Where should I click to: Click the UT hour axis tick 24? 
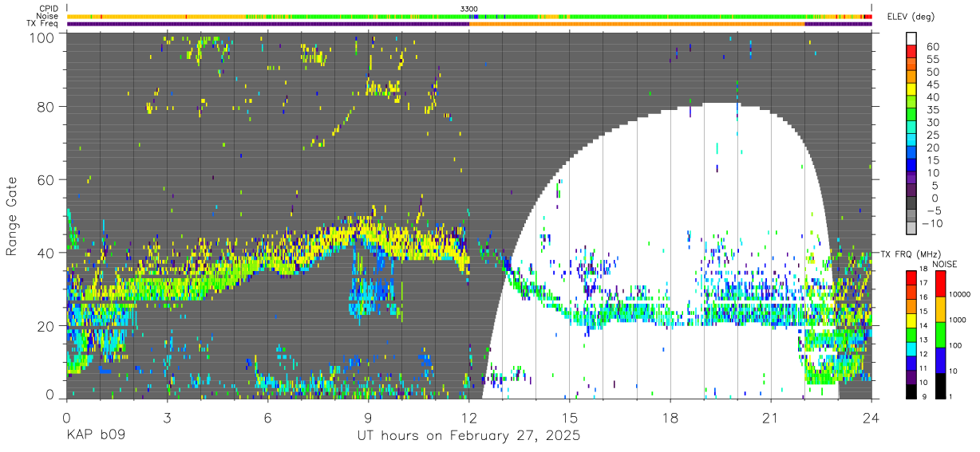pos(871,417)
